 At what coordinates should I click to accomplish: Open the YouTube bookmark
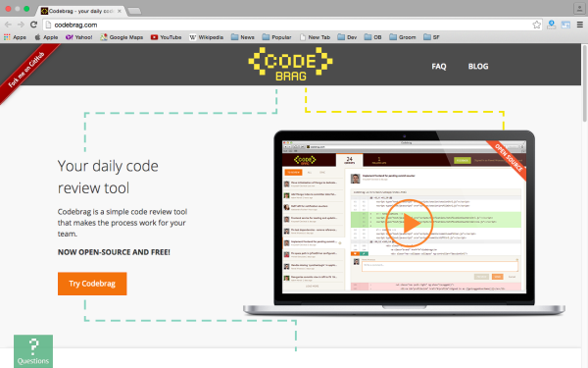tap(167, 37)
